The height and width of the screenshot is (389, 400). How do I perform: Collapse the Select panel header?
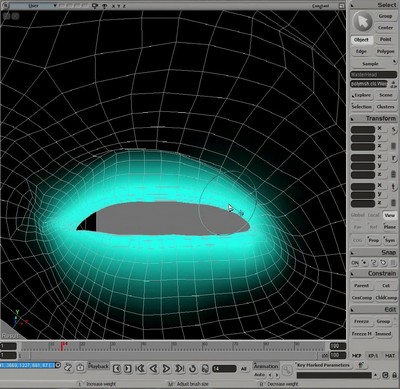374,5
